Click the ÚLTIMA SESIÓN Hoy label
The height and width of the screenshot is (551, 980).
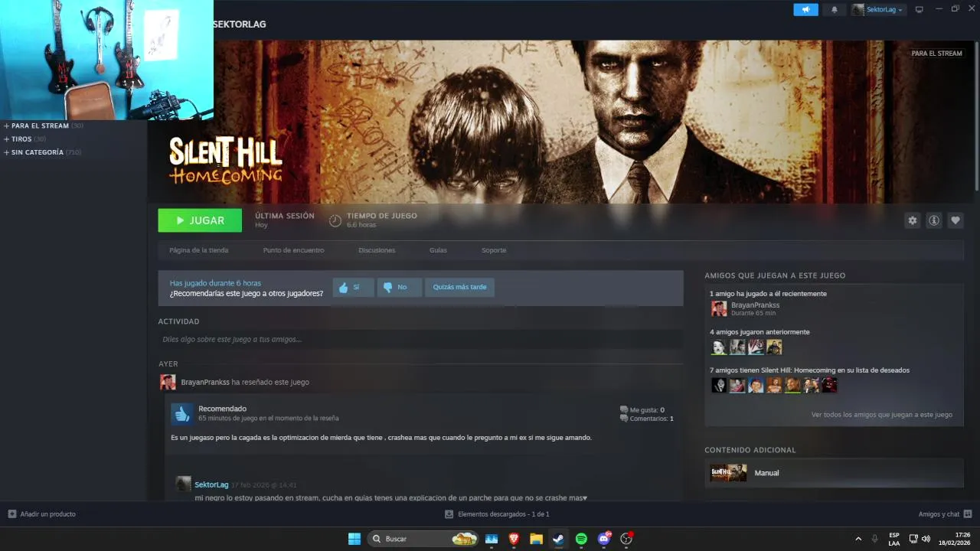tap(285, 220)
